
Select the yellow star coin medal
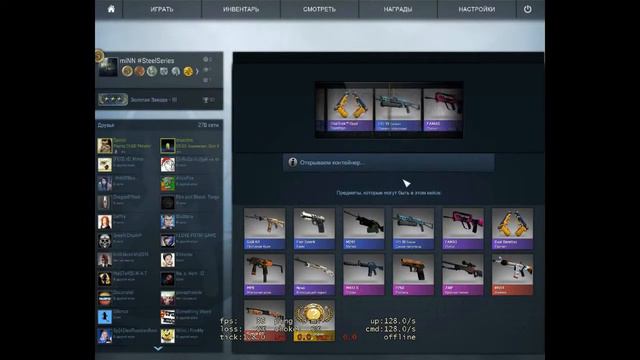pyautogui.click(x=188, y=71)
